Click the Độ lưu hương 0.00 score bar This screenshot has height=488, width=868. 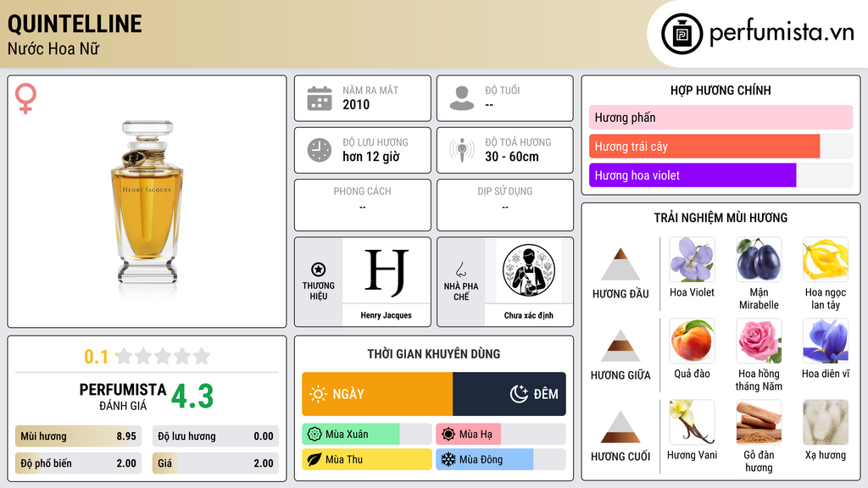tap(215, 436)
